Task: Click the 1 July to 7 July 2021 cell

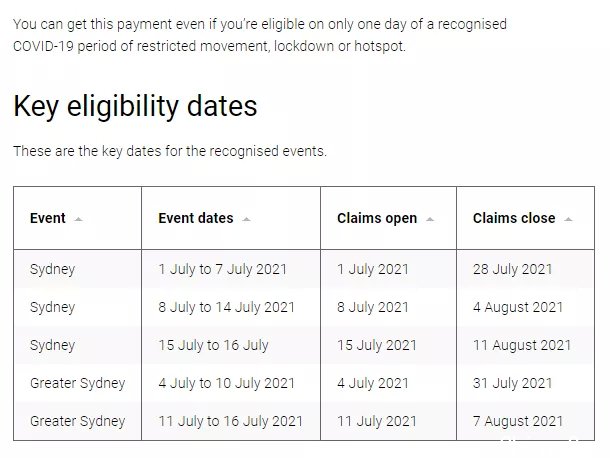Action: (231, 269)
